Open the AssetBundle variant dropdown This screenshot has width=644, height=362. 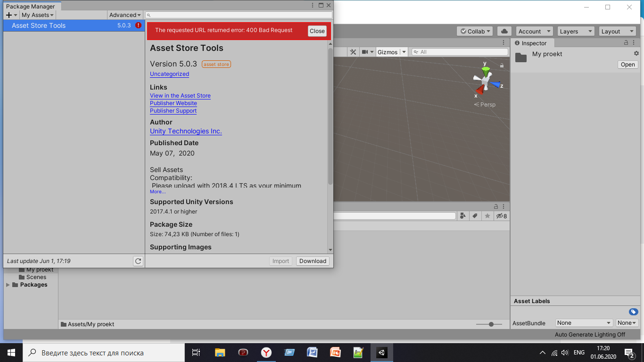click(x=627, y=323)
